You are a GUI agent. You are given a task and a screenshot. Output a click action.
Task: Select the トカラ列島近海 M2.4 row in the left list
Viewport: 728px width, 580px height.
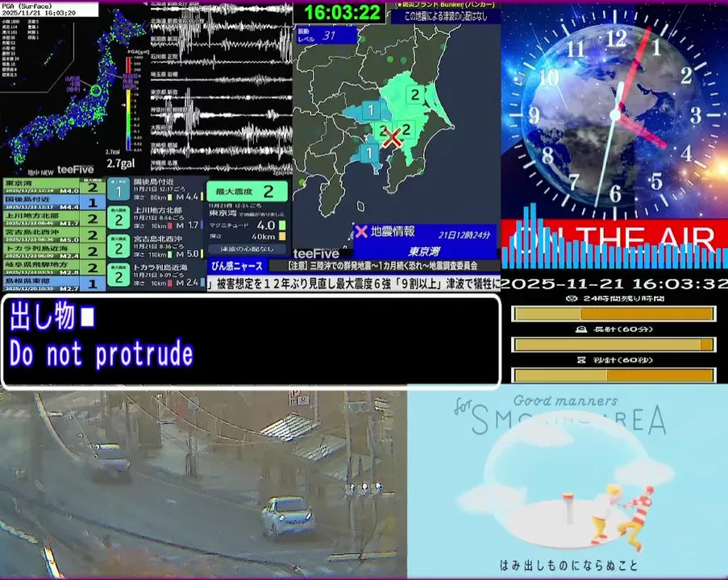coord(54,251)
